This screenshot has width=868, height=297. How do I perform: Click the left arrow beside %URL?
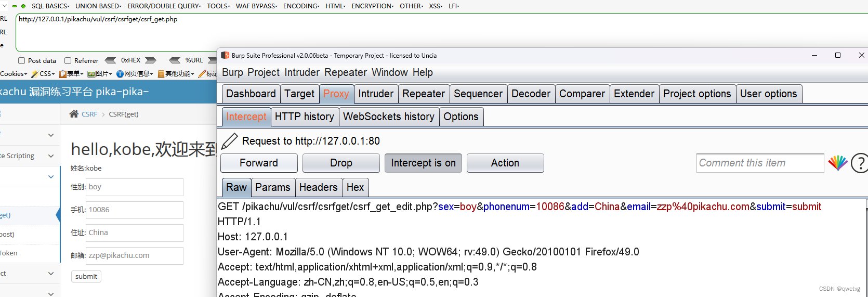tap(175, 60)
